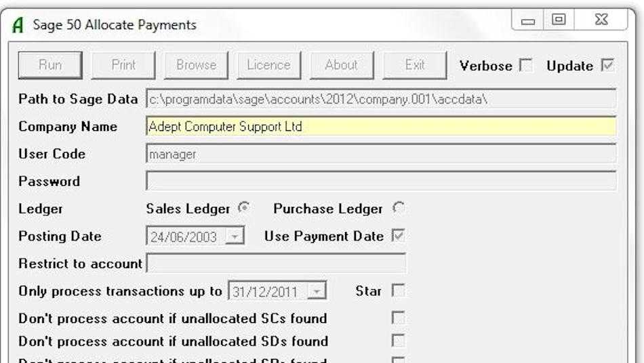Screen dimensions: 644x363
Task: Select the Purchase Ledger radio button
Action: pos(398,208)
